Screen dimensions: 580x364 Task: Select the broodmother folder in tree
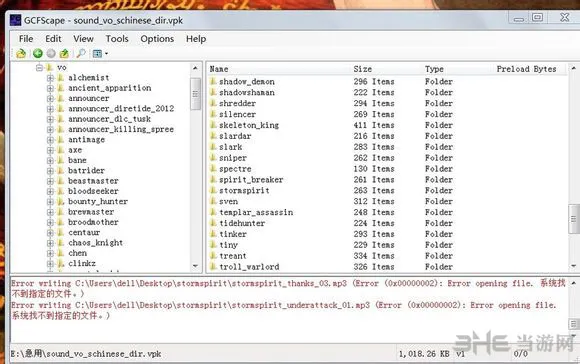click(93, 222)
